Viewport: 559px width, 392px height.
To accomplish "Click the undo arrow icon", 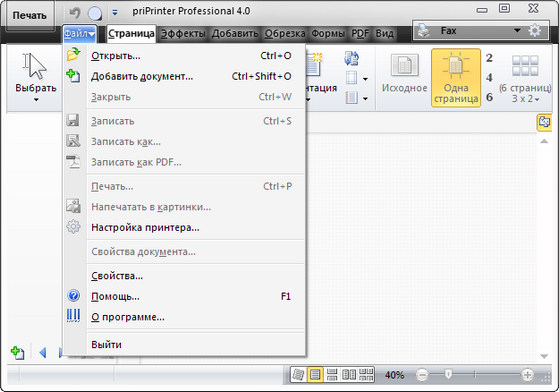I will click(75, 13).
